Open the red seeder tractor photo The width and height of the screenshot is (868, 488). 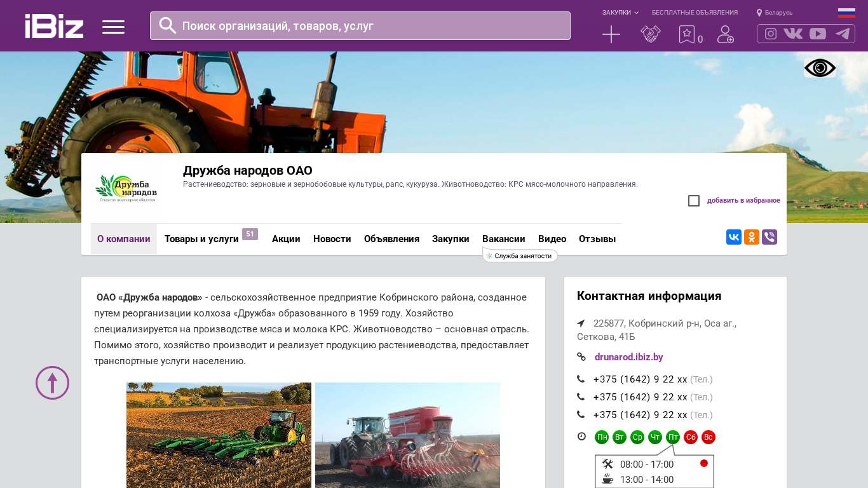pyautogui.click(x=407, y=435)
